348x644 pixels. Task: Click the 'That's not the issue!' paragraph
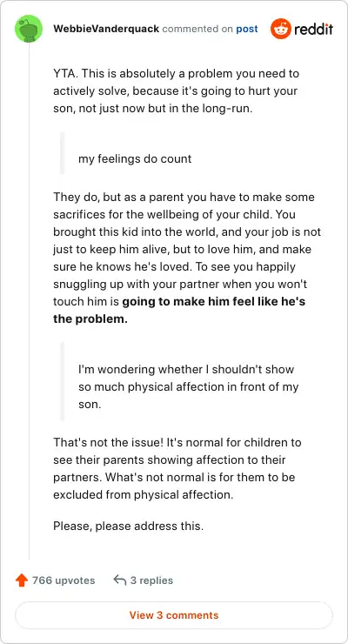(177, 468)
